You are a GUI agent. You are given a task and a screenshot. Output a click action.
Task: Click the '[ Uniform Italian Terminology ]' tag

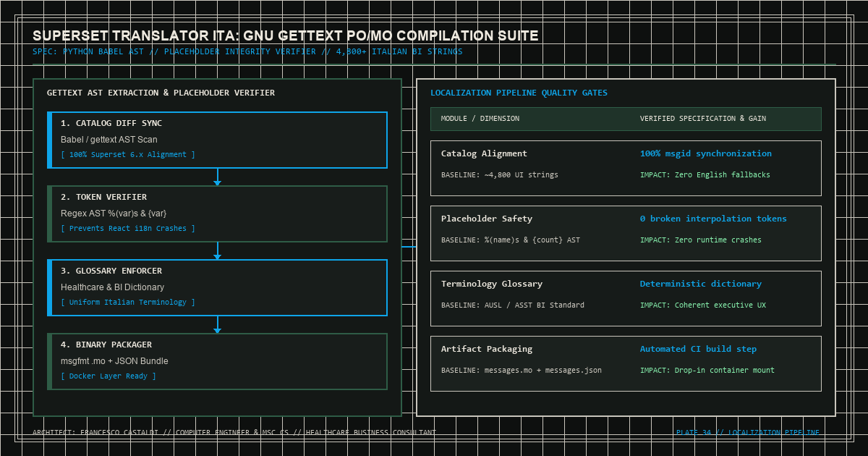click(x=128, y=303)
